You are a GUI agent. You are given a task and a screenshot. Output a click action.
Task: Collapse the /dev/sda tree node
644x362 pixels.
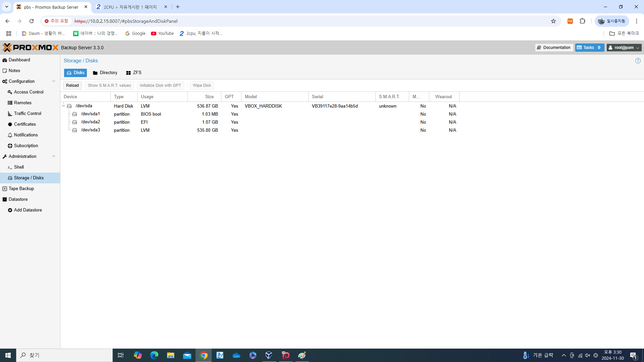pyautogui.click(x=63, y=106)
